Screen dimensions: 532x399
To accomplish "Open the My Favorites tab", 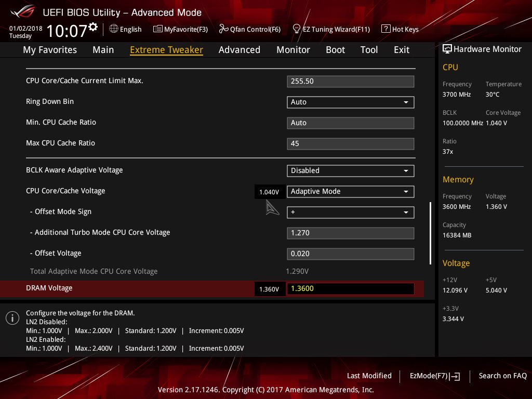I will coord(50,50).
